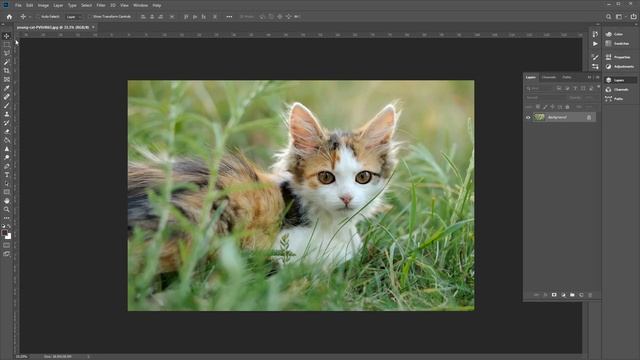Click the Delete layer trash icon

[x=590, y=295]
